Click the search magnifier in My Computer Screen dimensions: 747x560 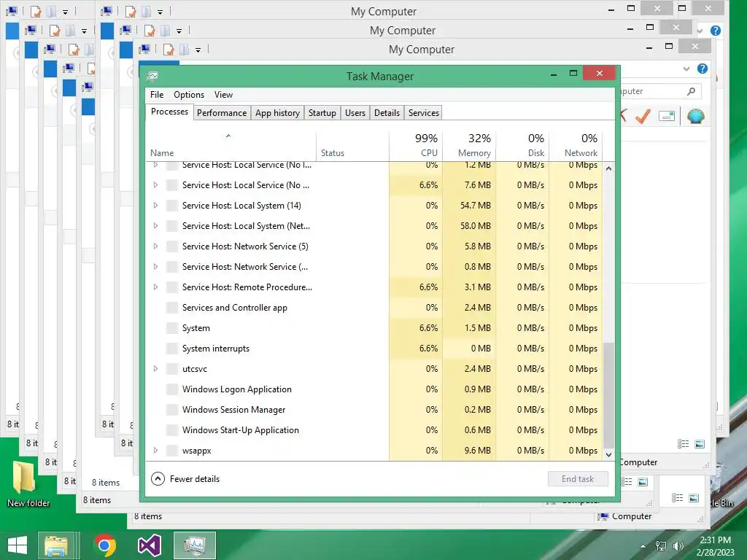pyautogui.click(x=692, y=90)
